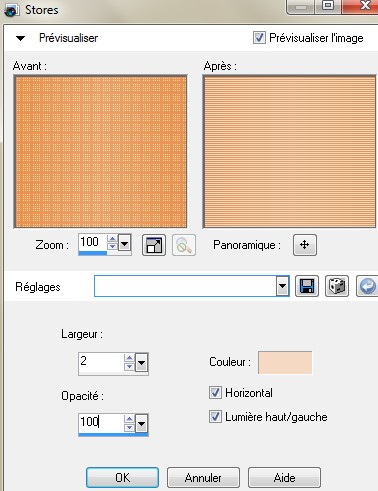This screenshot has height=491, width=378.
Task: Click the Stores window app icon
Action: [11, 10]
